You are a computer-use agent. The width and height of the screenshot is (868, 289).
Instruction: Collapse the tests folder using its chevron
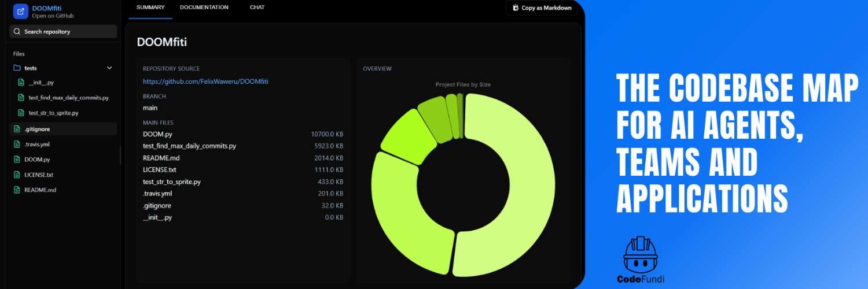[x=109, y=68]
